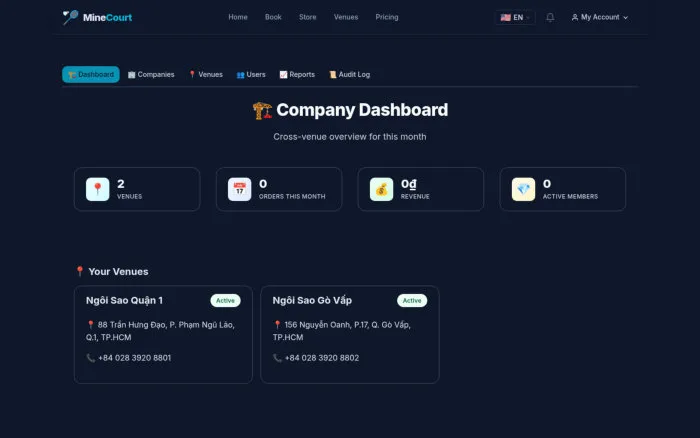700x438 pixels.
Task: Go to Home in top navigation
Action: pos(238,17)
